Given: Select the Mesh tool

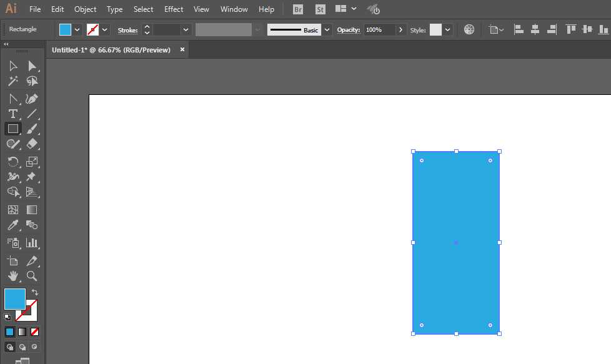Looking at the screenshot, I should pyautogui.click(x=13, y=210).
